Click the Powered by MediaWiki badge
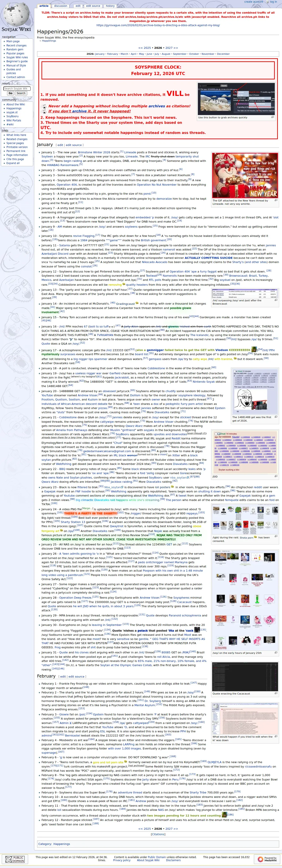The height and width of the screenshot is (868, 282). (x=267, y=859)
